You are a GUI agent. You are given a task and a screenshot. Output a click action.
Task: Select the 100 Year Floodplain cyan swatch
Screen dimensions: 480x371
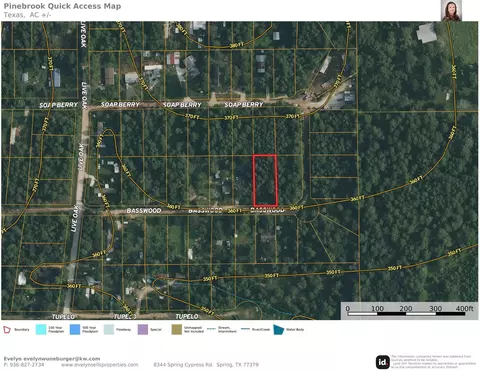click(41, 330)
